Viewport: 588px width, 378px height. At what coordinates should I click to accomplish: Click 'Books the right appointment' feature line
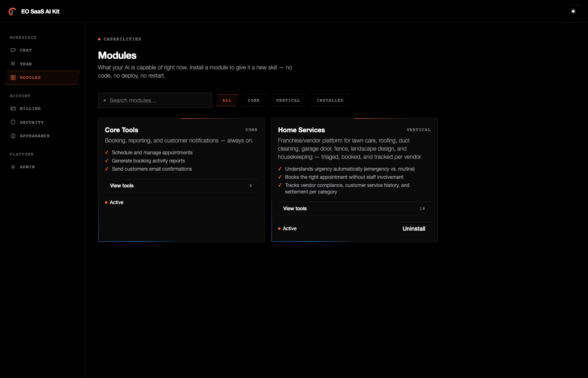pos(344,177)
